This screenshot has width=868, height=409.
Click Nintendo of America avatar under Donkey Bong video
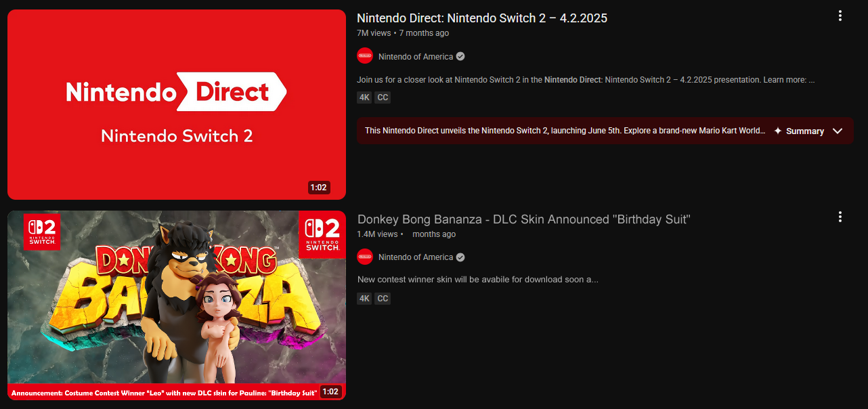click(x=365, y=257)
